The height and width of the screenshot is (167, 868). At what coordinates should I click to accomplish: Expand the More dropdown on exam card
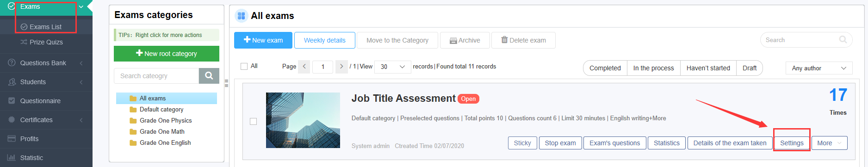point(829,143)
